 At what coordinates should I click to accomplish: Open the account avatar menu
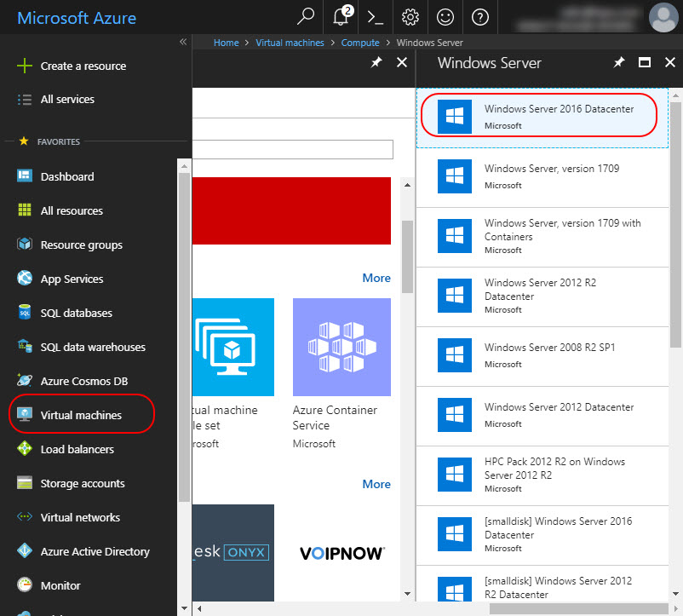pyautogui.click(x=663, y=17)
